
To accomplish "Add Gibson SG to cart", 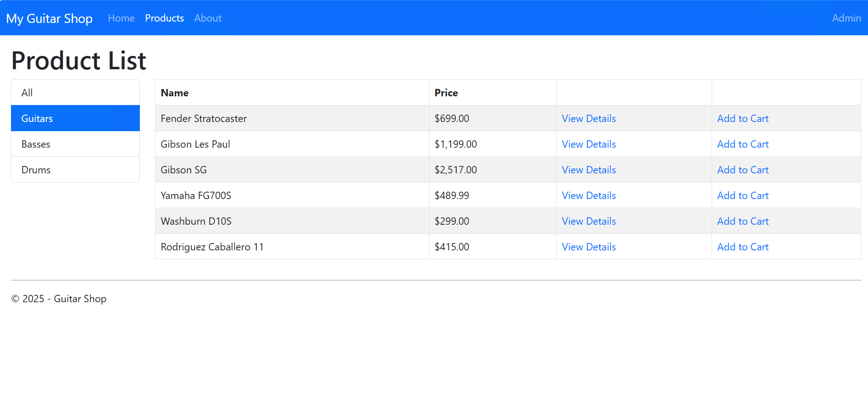I will 743,170.
